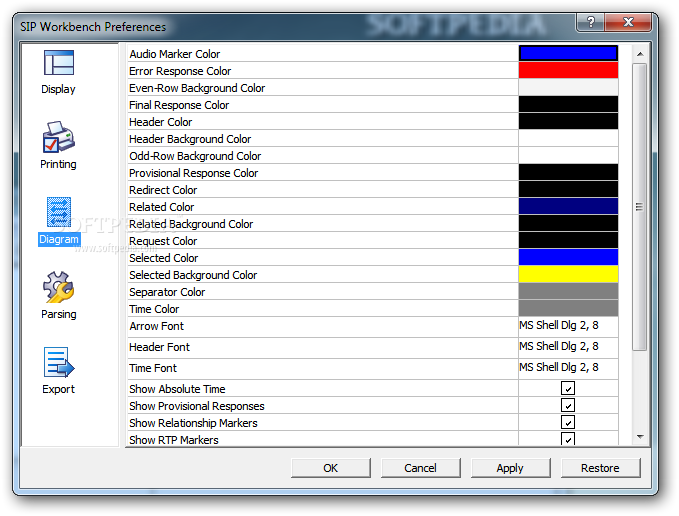This screenshot has height=516, width=679.
Task: Open the Export preferences icon
Action: coord(58,371)
